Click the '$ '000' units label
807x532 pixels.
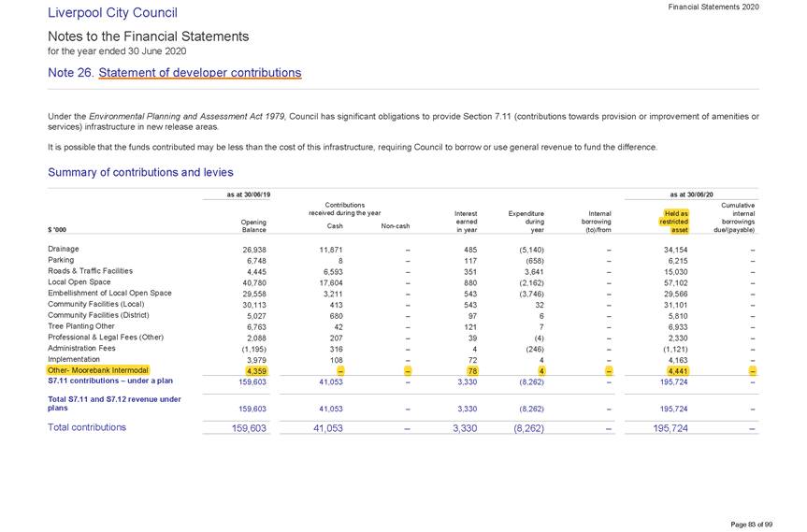pos(57,230)
